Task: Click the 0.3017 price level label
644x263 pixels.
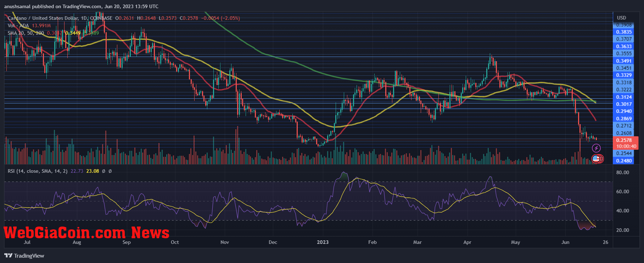Action: pos(624,104)
